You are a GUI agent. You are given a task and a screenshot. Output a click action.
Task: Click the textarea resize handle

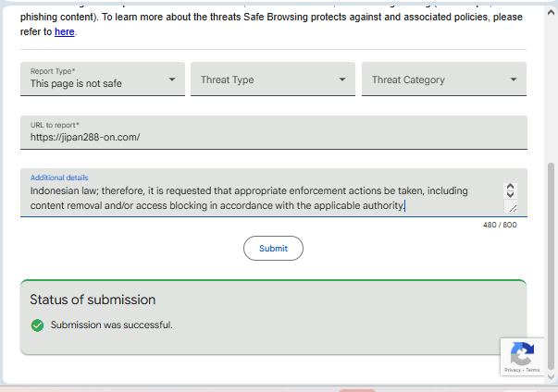click(511, 208)
